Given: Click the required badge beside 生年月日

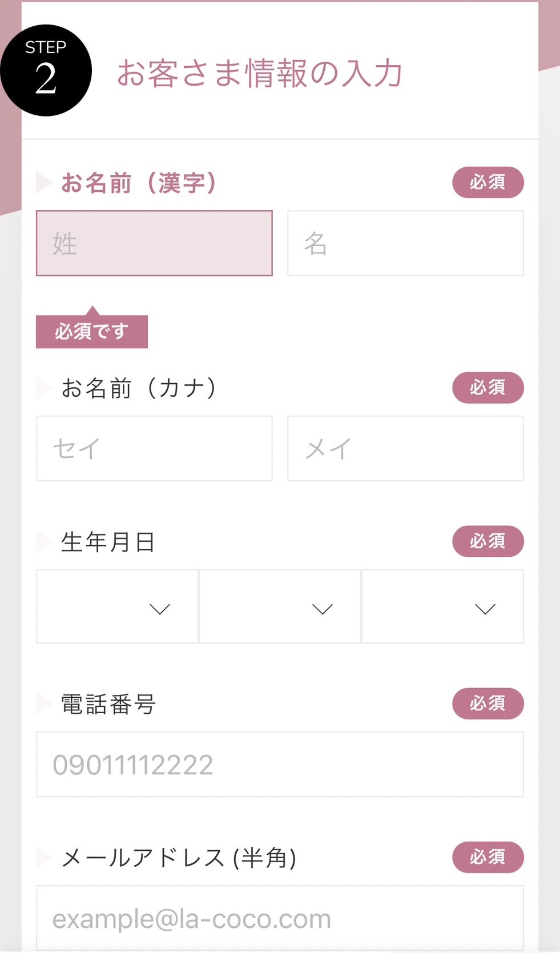Looking at the screenshot, I should [488, 541].
